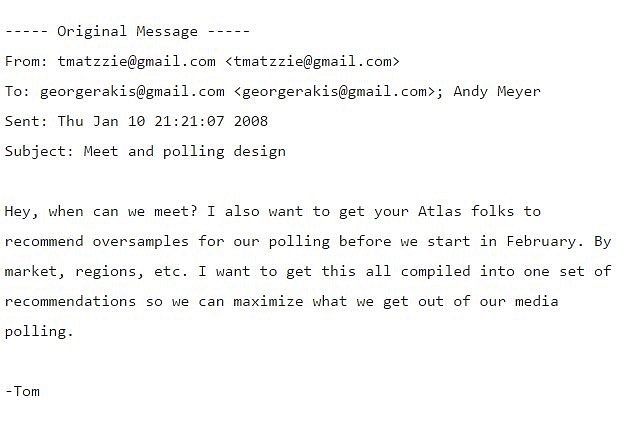This screenshot has width=632, height=424.
Task: Click the recipient address georgerakis@gmail.com
Action: click(132, 92)
